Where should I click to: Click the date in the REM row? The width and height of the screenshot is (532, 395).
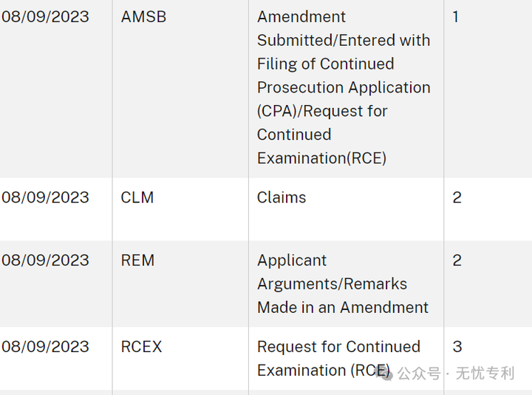[x=45, y=260]
